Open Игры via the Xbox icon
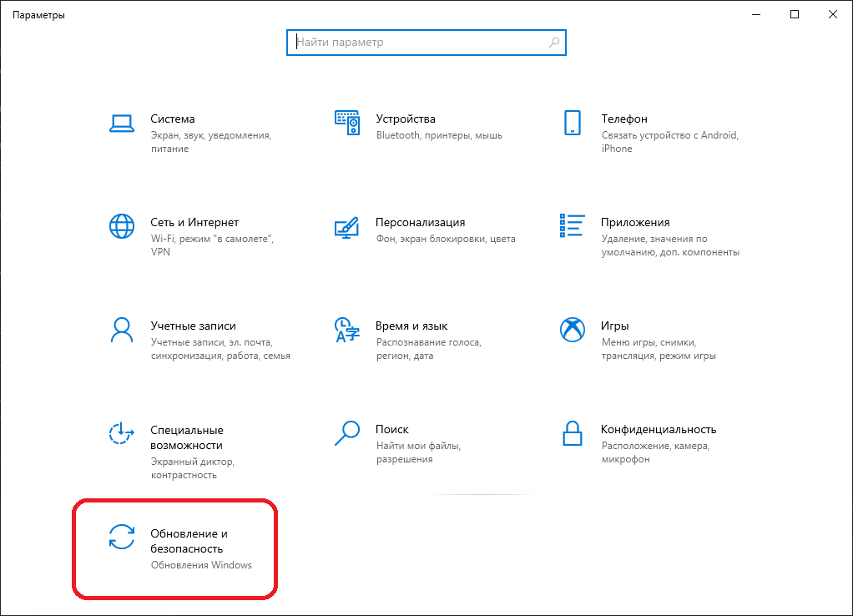 [x=572, y=330]
